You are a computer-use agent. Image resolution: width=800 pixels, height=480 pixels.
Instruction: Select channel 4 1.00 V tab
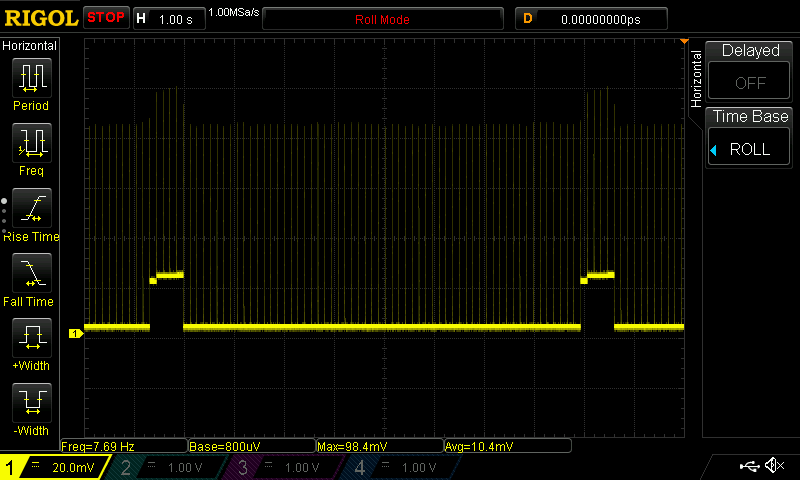click(x=403, y=467)
